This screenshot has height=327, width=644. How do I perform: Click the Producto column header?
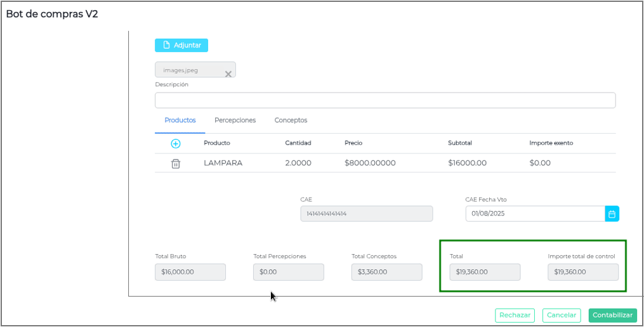pos(217,143)
